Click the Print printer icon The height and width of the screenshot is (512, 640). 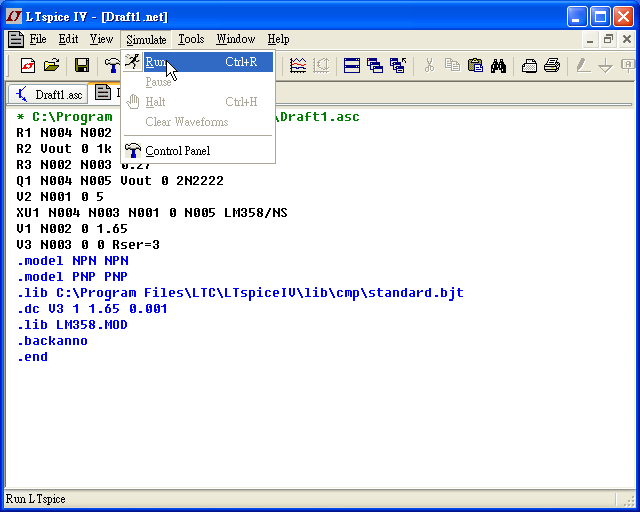(552, 65)
